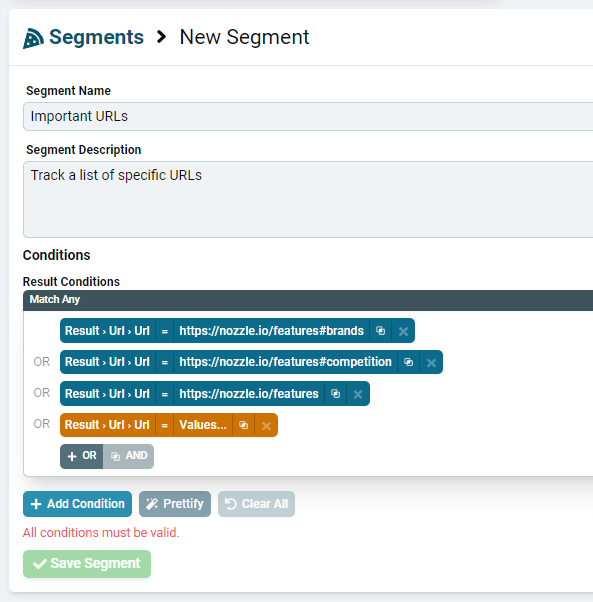Viewport: 593px width, 602px height.
Task: Edit value https://nozzle.io/features
Action: (x=249, y=394)
